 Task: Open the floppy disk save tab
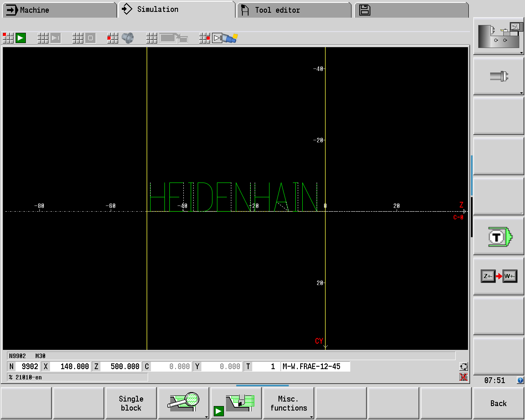tap(411, 10)
